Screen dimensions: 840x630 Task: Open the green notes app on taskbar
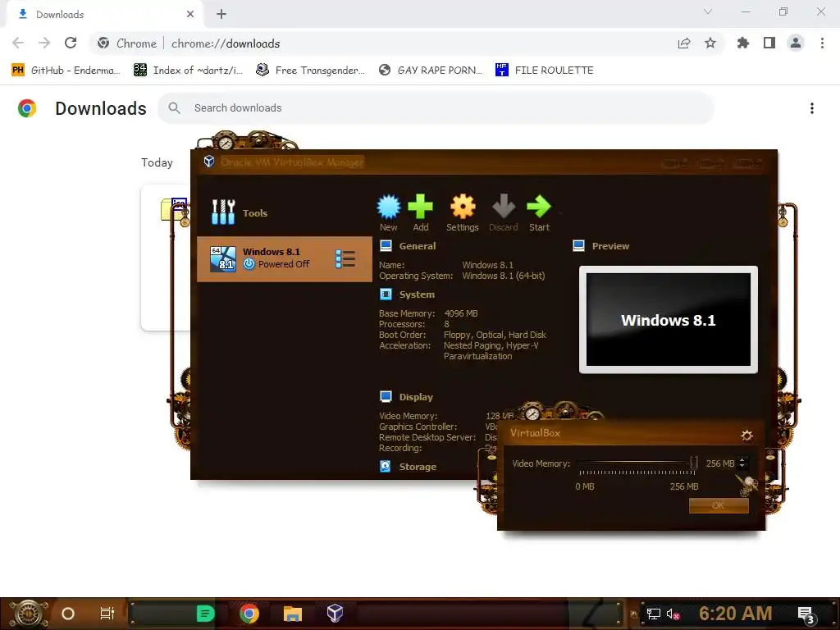[205, 614]
